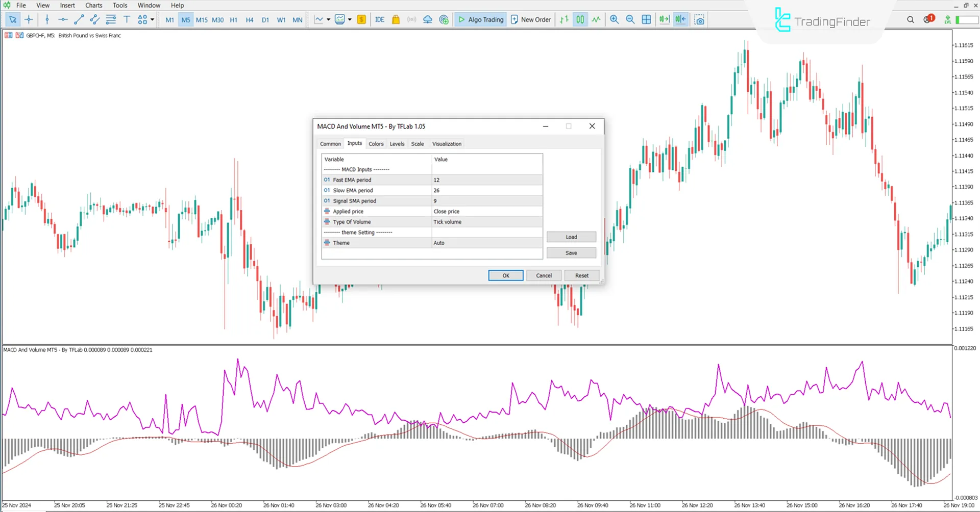Edit the Signal SMA period value 9
Image resolution: width=980 pixels, height=512 pixels.
[486, 201]
